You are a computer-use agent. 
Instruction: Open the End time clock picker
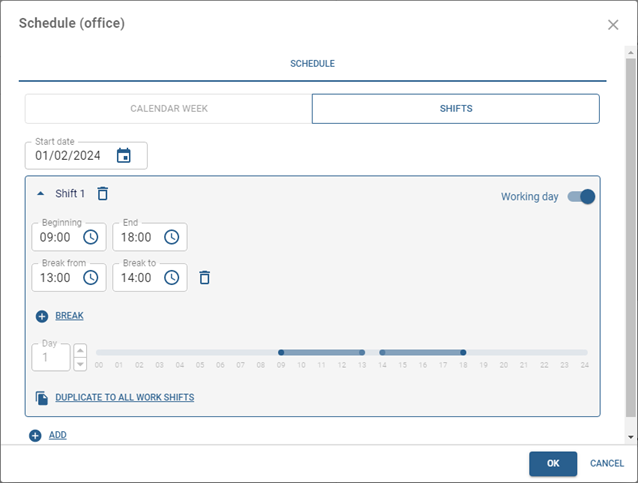tap(171, 237)
